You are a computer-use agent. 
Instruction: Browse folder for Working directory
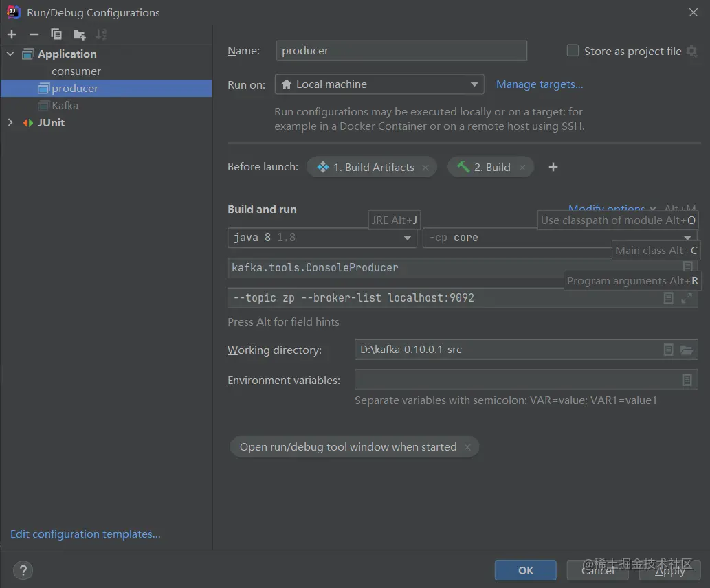tap(687, 350)
